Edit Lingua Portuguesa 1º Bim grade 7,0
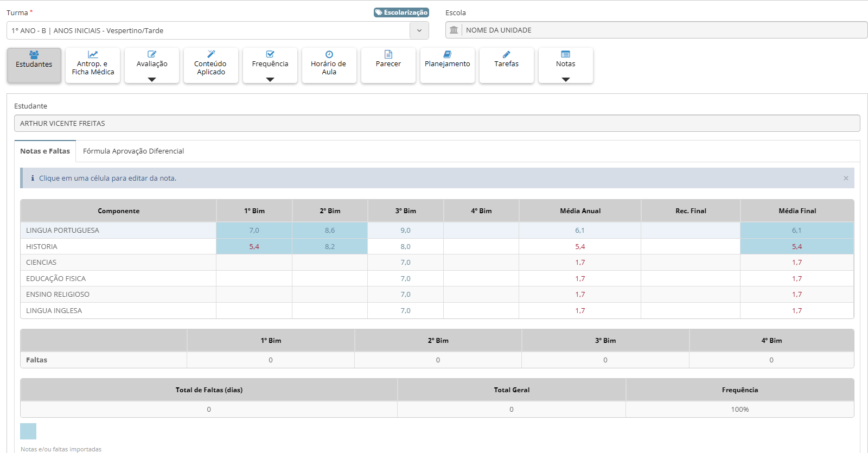Viewport: 868px width, 453px height. coord(254,230)
